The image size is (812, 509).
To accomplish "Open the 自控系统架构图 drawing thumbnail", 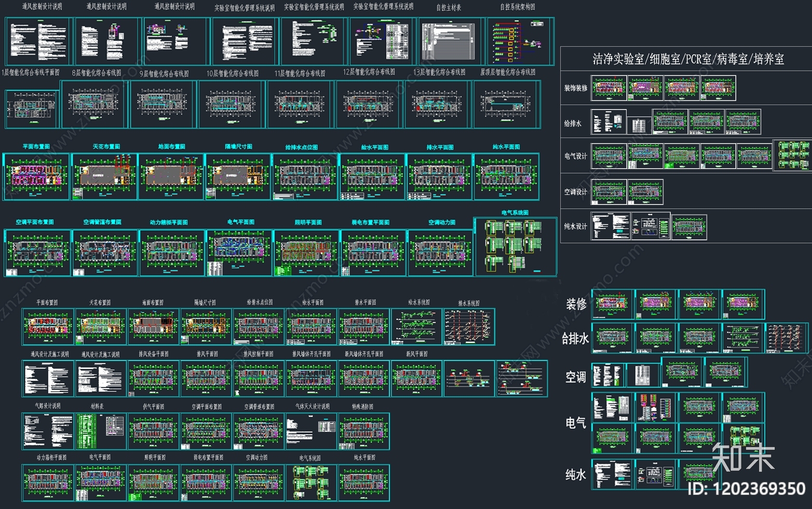I will (520, 42).
